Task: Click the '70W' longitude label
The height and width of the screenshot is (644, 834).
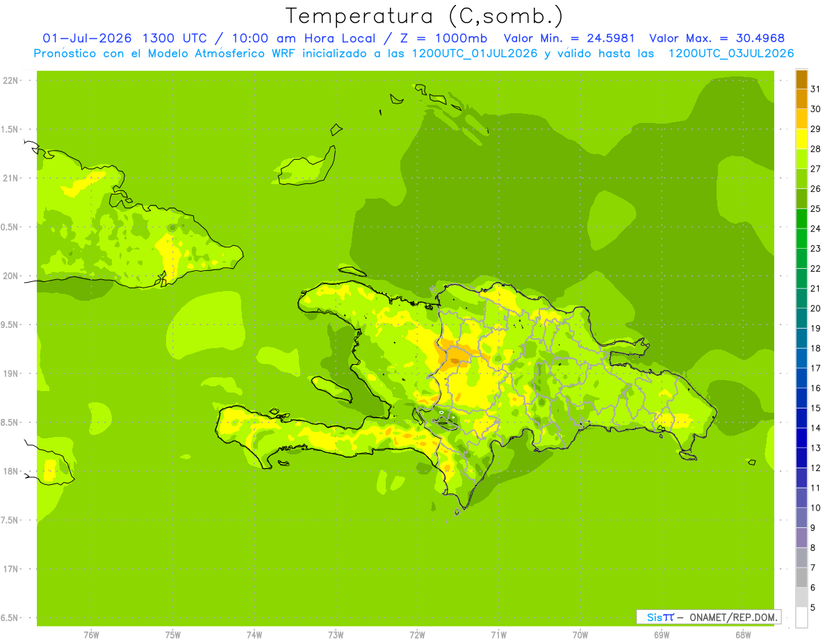Action: click(x=580, y=634)
